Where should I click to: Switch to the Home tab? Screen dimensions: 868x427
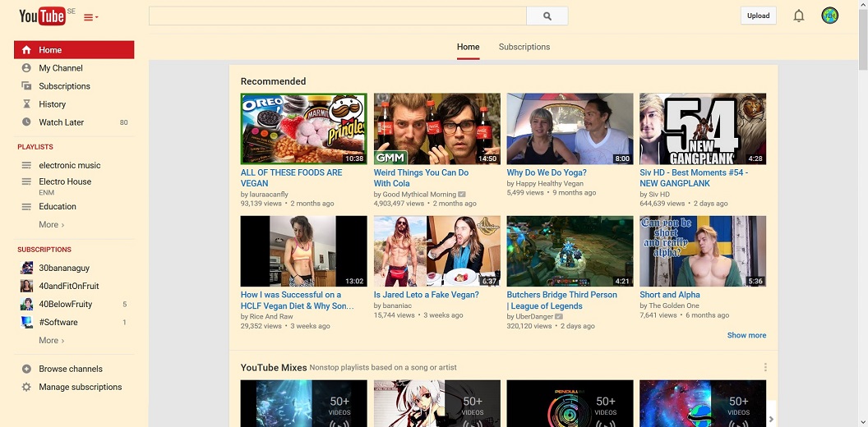pyautogui.click(x=469, y=47)
